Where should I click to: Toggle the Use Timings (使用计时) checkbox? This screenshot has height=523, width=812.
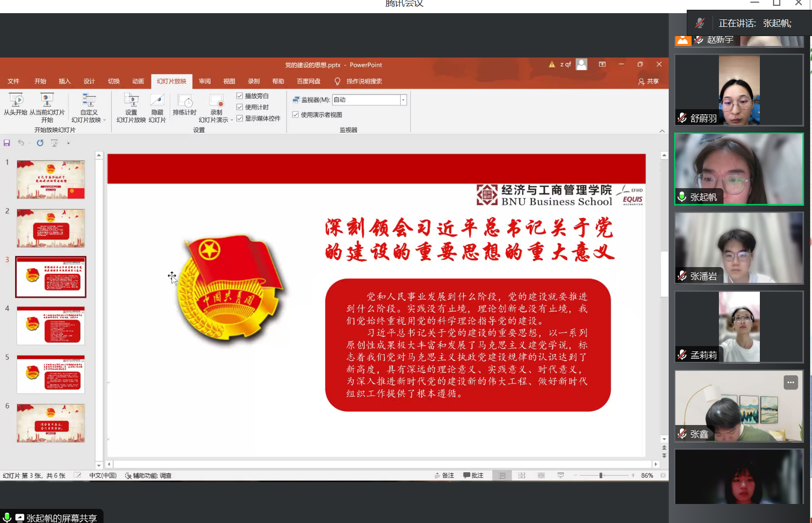coord(240,107)
